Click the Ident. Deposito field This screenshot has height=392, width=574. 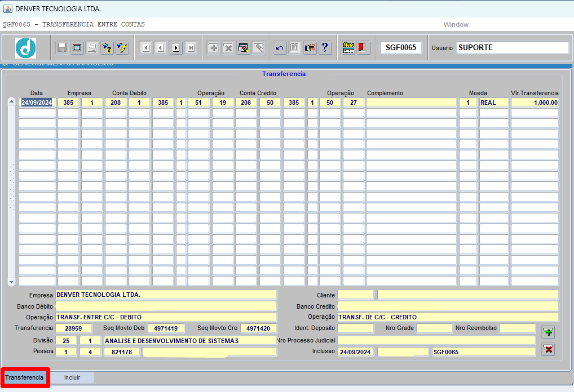[x=355, y=328]
